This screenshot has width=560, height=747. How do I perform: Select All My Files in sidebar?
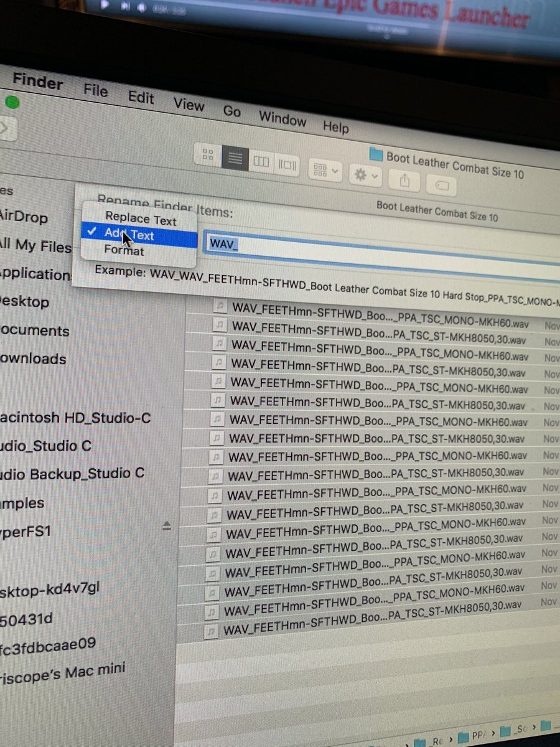coord(36,246)
